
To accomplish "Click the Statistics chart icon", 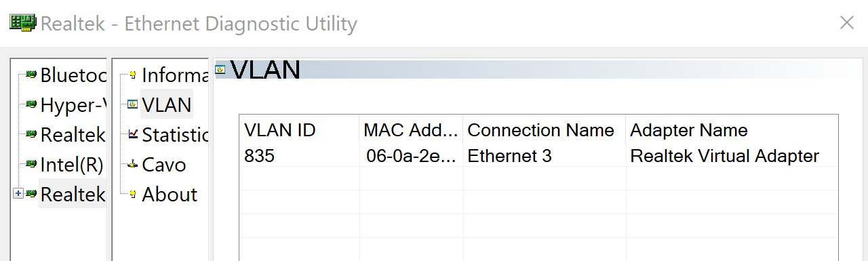I will (x=132, y=134).
